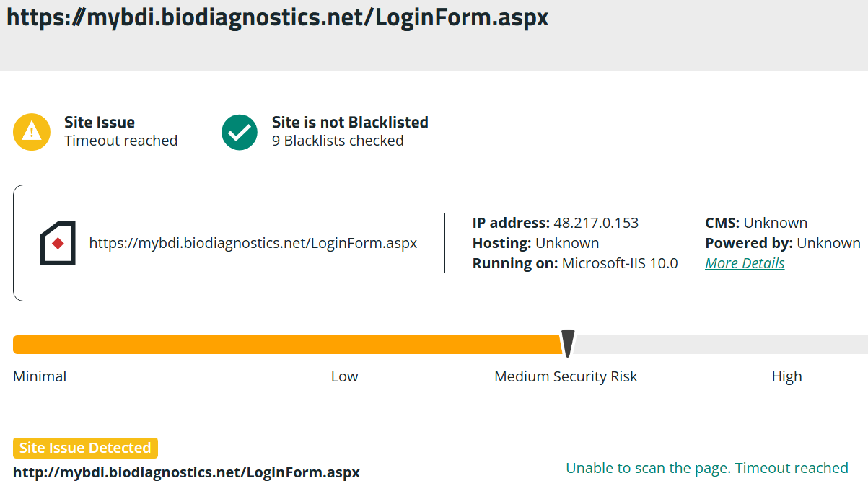Click the Site Issue Detected badge

point(85,448)
